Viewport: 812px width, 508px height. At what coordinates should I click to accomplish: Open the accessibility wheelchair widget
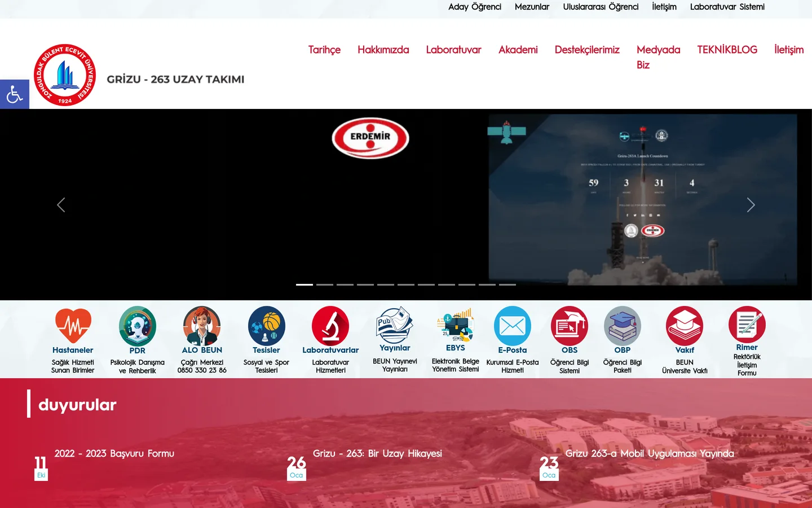(15, 94)
